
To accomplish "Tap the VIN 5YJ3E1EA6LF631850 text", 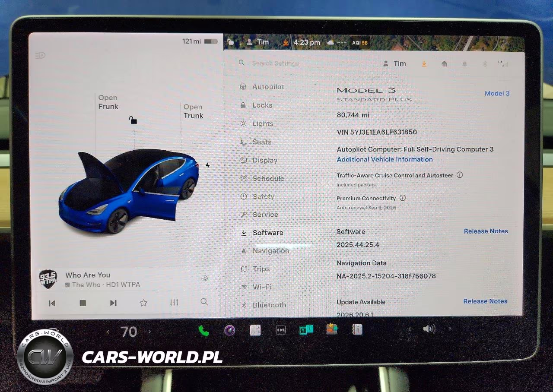I will click(x=377, y=132).
